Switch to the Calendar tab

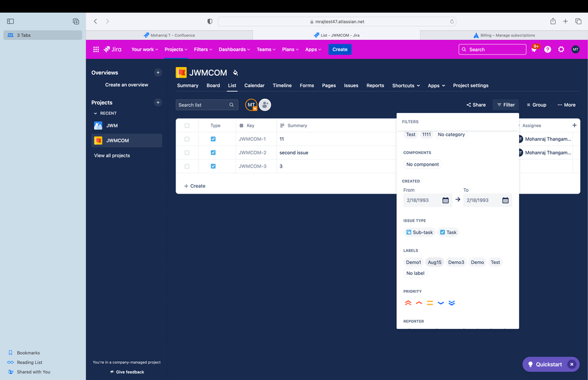254,85
